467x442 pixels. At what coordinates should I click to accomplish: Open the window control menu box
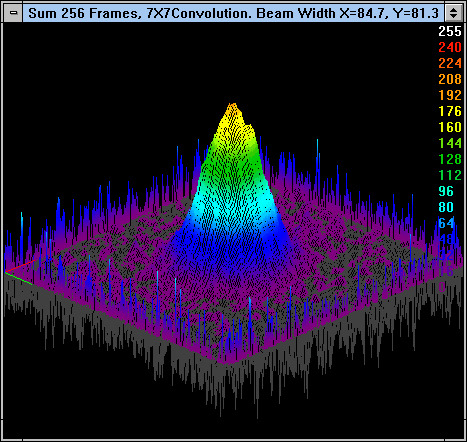[13, 13]
